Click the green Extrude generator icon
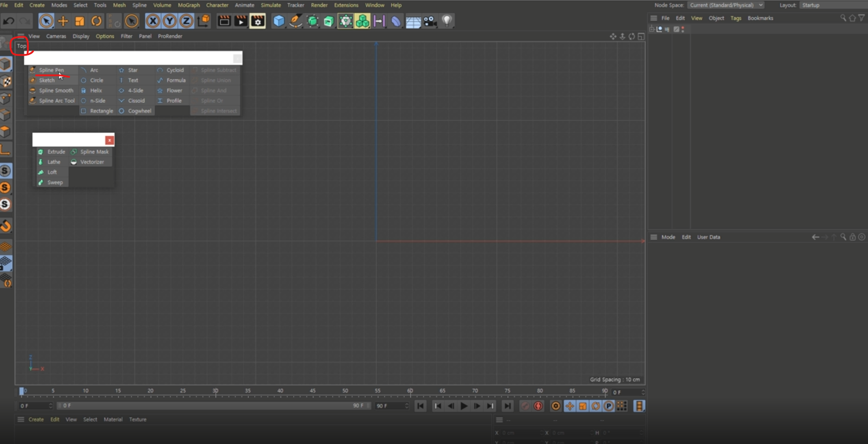The image size is (868, 444). click(x=329, y=21)
